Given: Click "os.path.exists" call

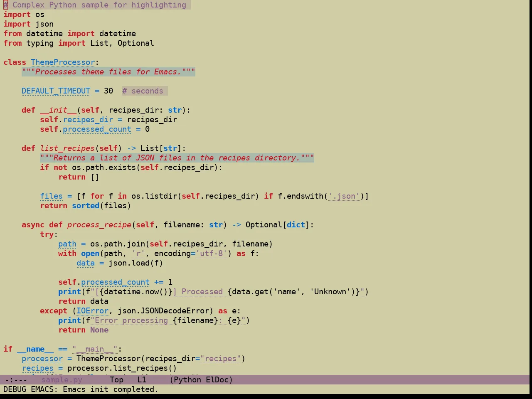Looking at the screenshot, I should pos(104,167).
